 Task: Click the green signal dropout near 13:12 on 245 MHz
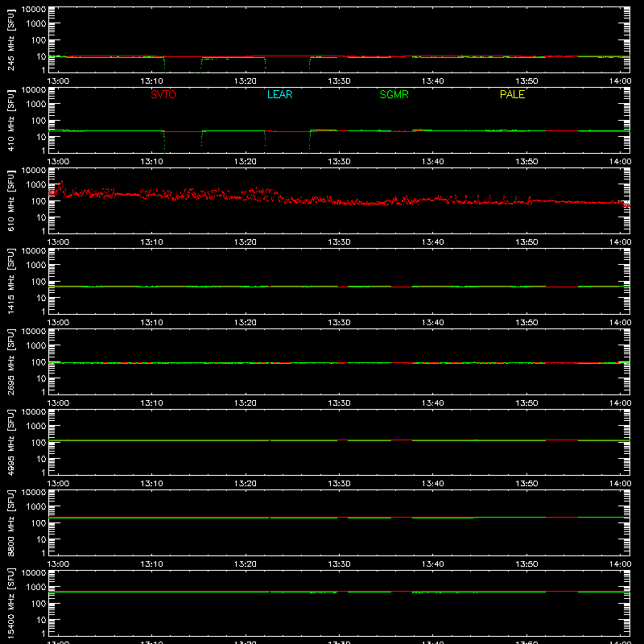183,65
